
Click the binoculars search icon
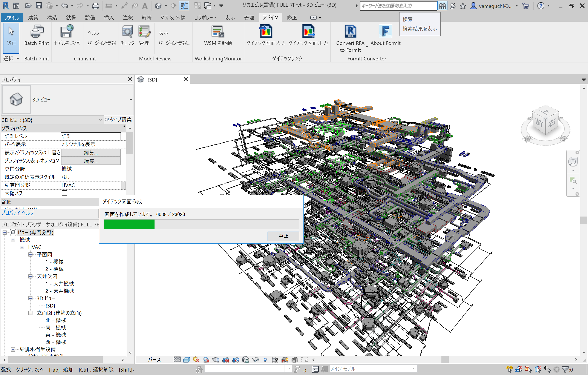click(442, 6)
